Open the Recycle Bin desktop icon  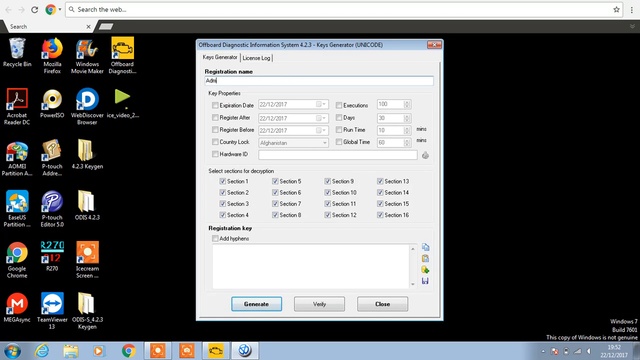coord(17,53)
